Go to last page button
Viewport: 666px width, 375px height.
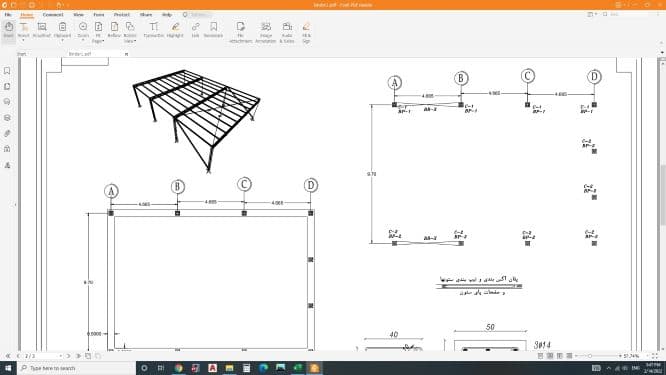click(78, 356)
